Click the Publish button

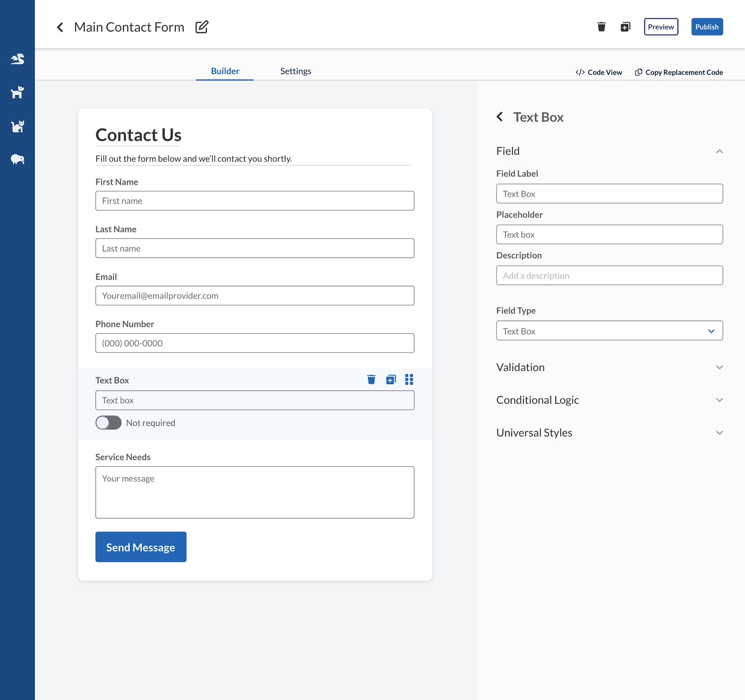pyautogui.click(x=707, y=27)
